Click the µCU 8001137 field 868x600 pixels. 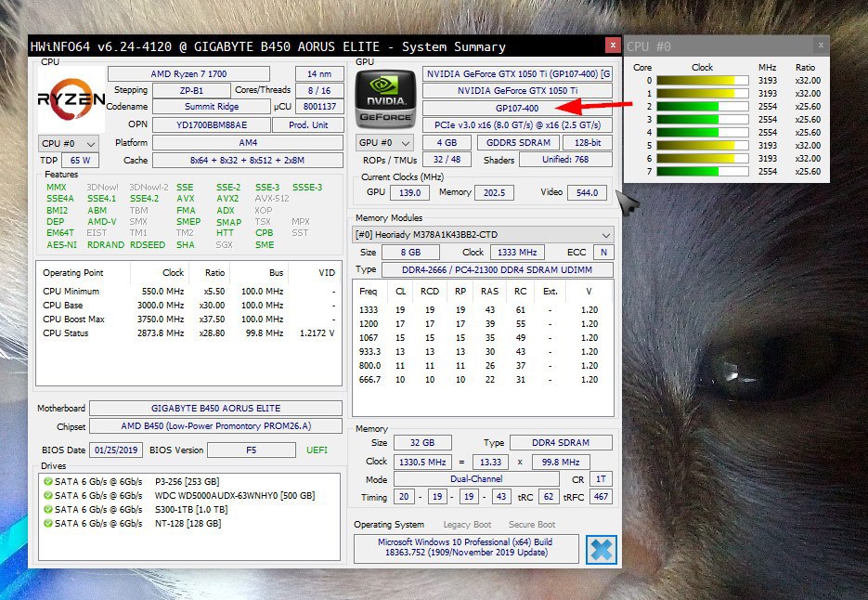[319, 107]
